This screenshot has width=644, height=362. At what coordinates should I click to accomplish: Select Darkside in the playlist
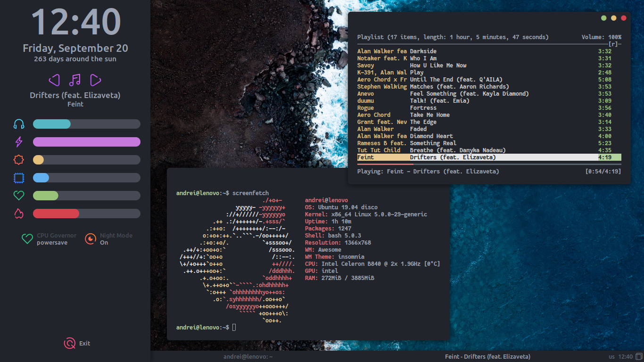(x=489, y=51)
